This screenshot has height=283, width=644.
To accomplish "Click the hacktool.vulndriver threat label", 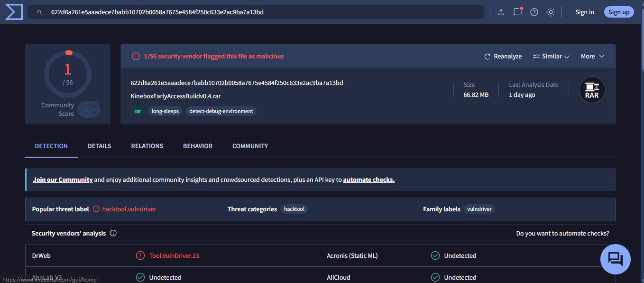I will click(129, 209).
